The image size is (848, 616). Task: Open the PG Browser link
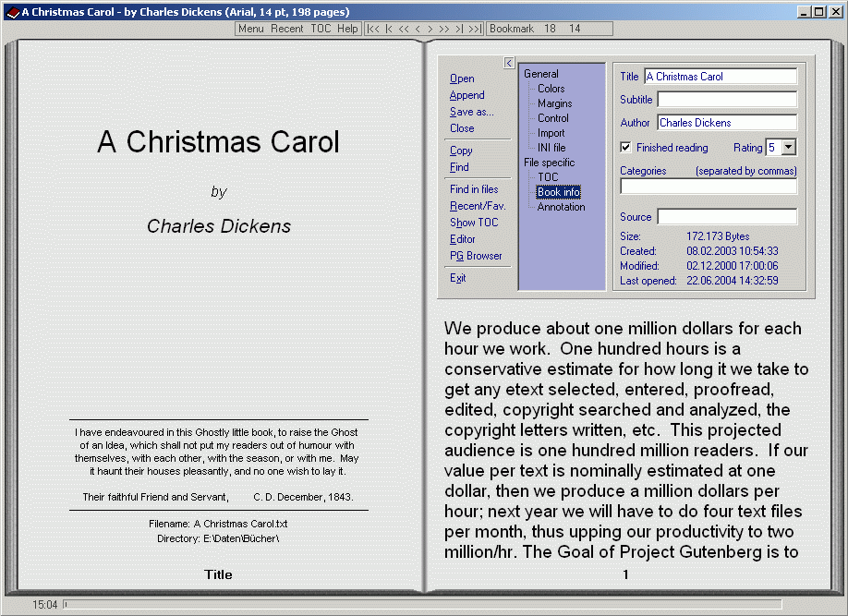pyautogui.click(x=476, y=256)
